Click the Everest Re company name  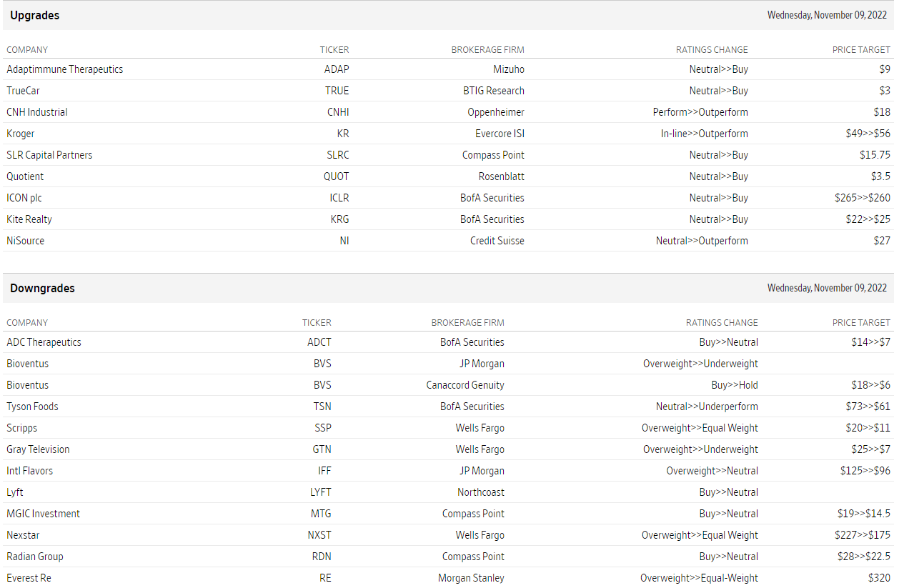(x=29, y=578)
